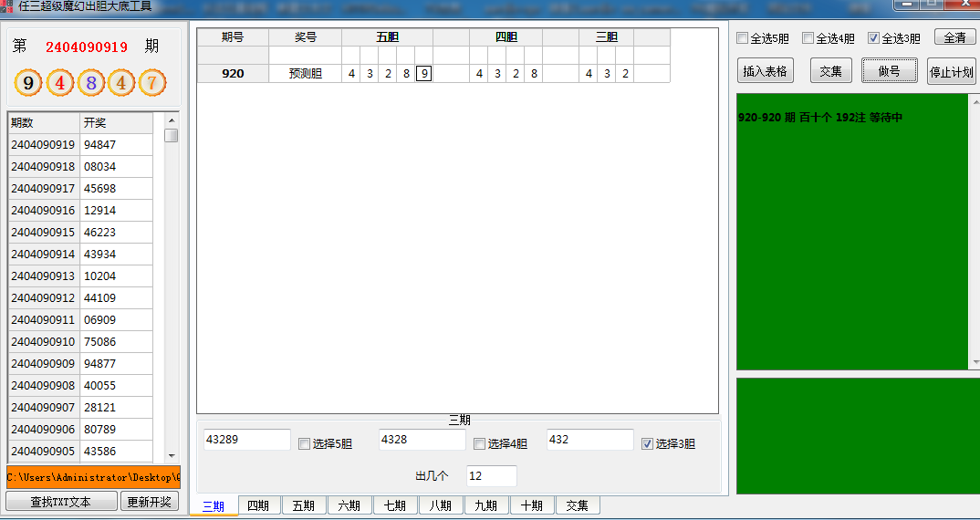Click the scroll down arrow in results list
980x520 pixels.
(171, 454)
